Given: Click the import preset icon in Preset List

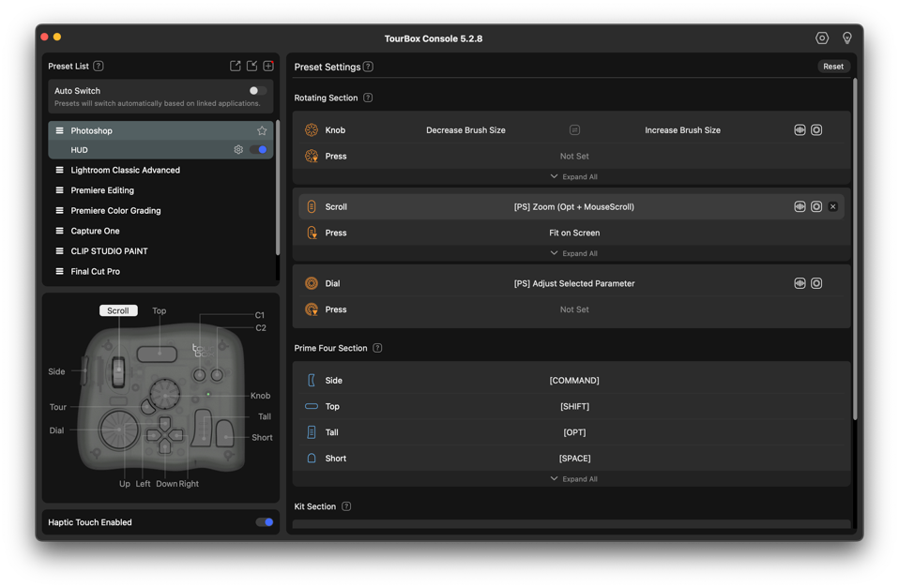Looking at the screenshot, I should (x=251, y=66).
